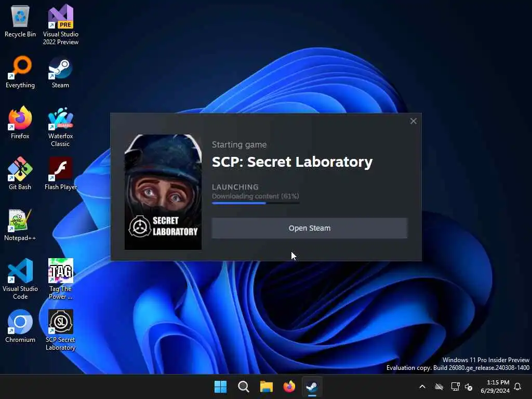Select the Tag The Power shortcut
The width and height of the screenshot is (532, 399).
coord(60,279)
